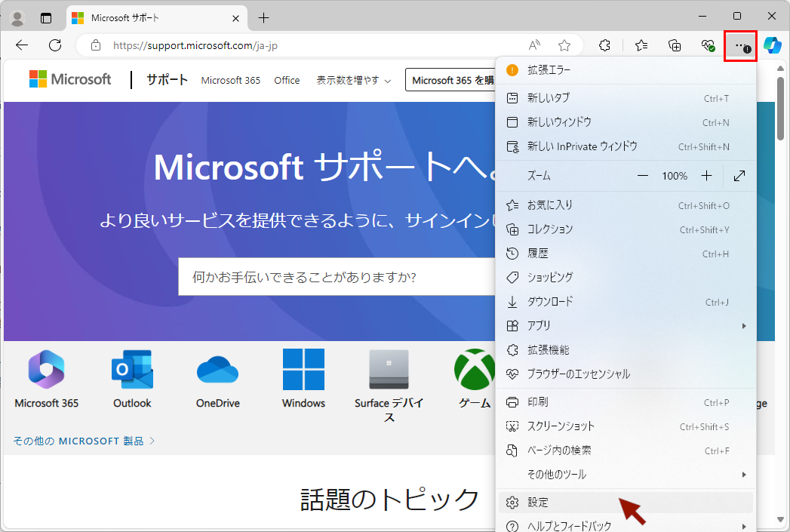Enter full screen with the expand icon
Viewport: 790px width, 532px height.
coord(739,175)
